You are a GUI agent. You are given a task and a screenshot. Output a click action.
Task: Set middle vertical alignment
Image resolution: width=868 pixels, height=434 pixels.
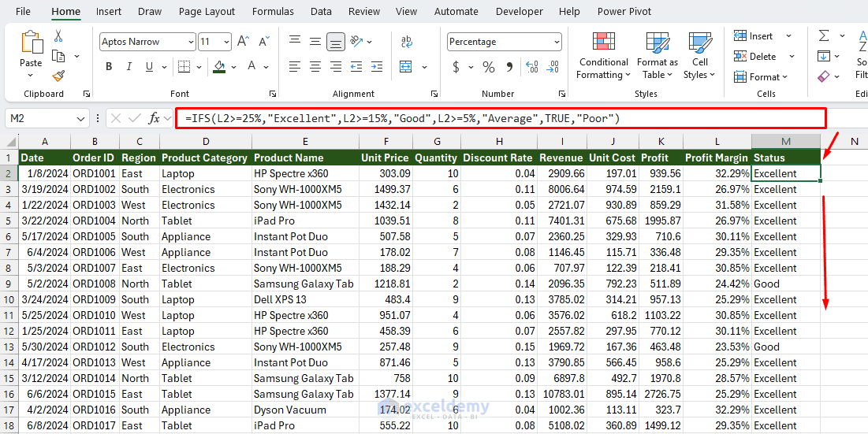315,41
